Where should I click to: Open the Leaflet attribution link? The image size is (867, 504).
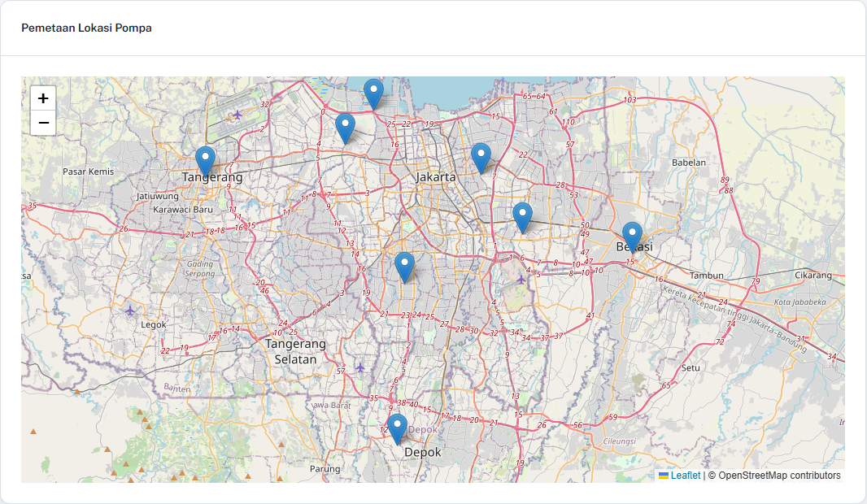685,476
